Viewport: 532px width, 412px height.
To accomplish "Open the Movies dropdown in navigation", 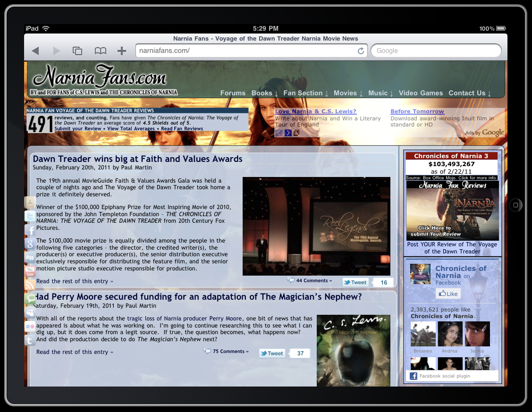I will click(x=348, y=93).
